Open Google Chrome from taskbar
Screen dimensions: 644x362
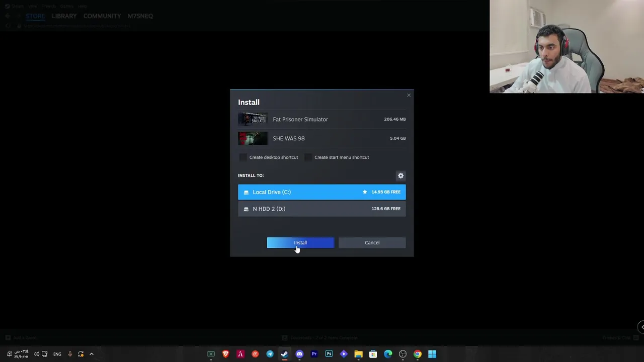pos(418,354)
